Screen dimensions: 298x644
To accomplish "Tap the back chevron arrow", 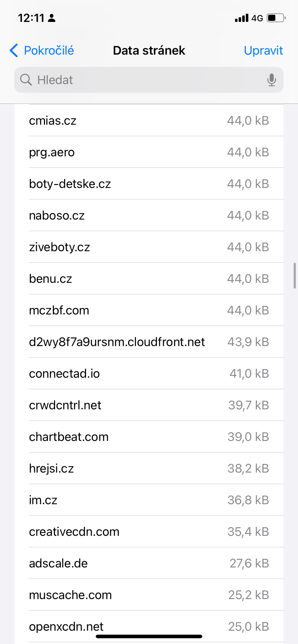I will tap(14, 51).
